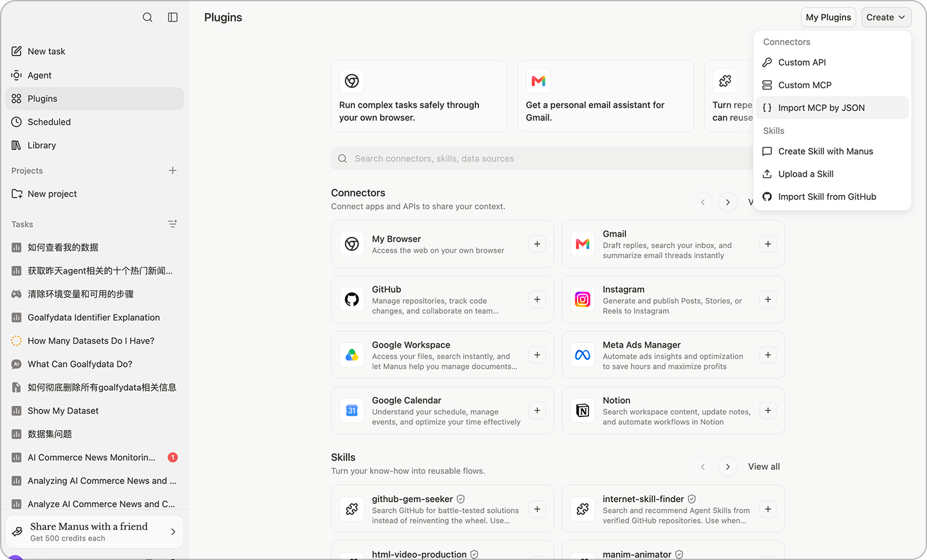Go to previous Skills page arrow

(703, 467)
